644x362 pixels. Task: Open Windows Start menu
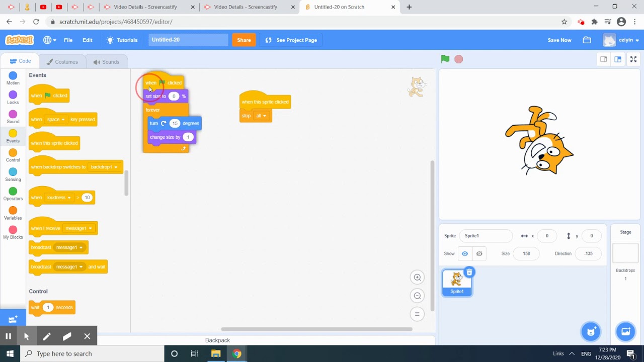pos(10,353)
